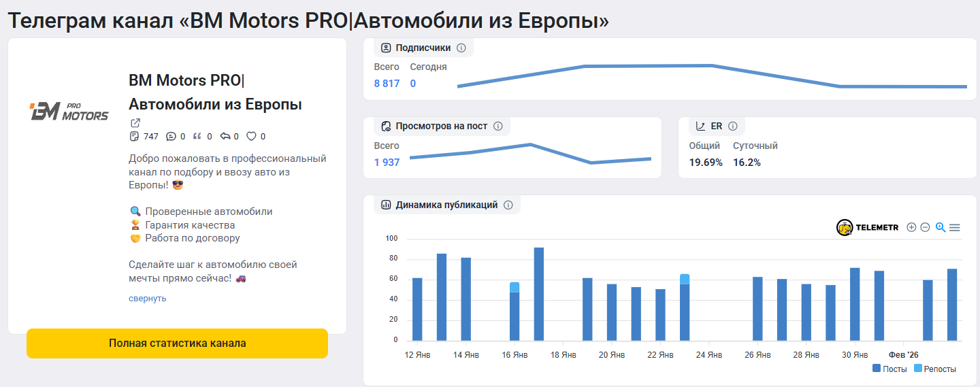Viewport: 980px width, 387px height.
Task: Show info tooltip next to Динамика публикаций
Action: [x=508, y=205]
